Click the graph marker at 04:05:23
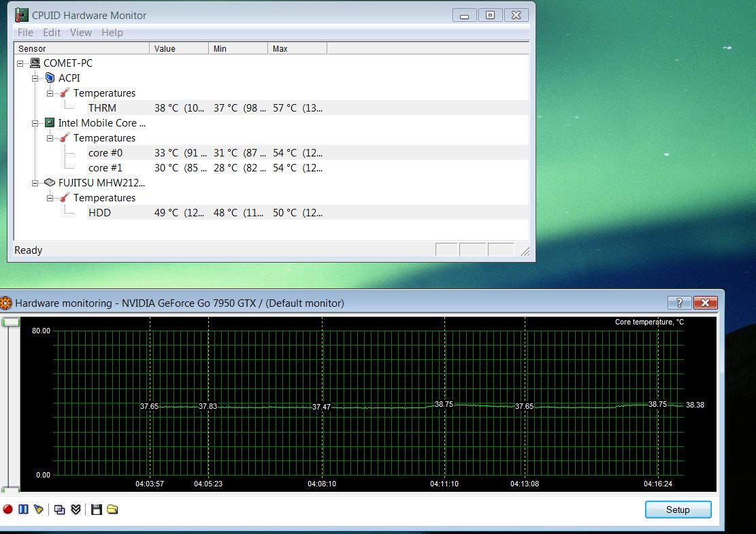Image resolution: width=756 pixels, height=534 pixels. click(x=208, y=406)
